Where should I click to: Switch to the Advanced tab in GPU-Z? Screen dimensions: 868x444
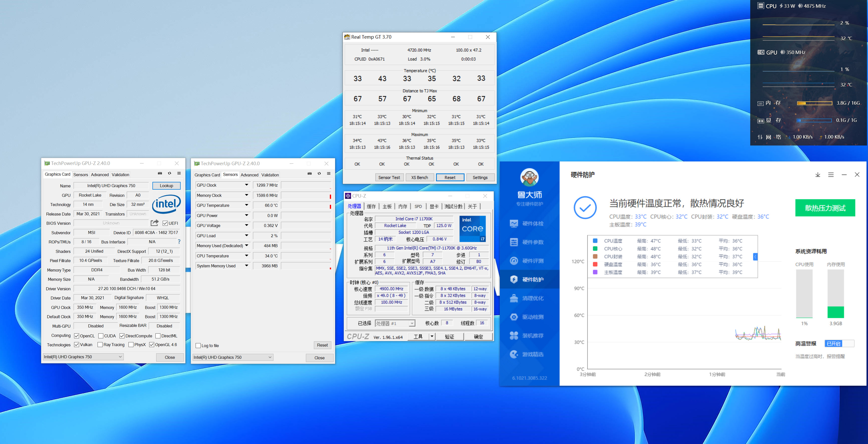(100, 175)
